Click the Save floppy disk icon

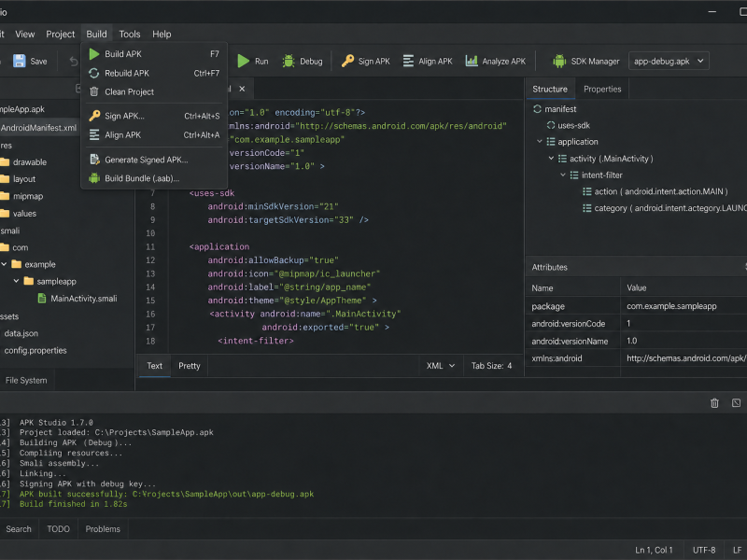point(19,61)
